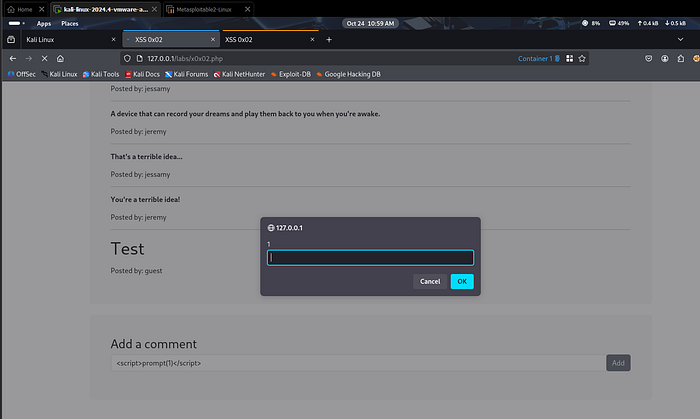Click OK in the 127.0.0.1 prompt dialog
This screenshot has width=700, height=419.
click(x=462, y=282)
